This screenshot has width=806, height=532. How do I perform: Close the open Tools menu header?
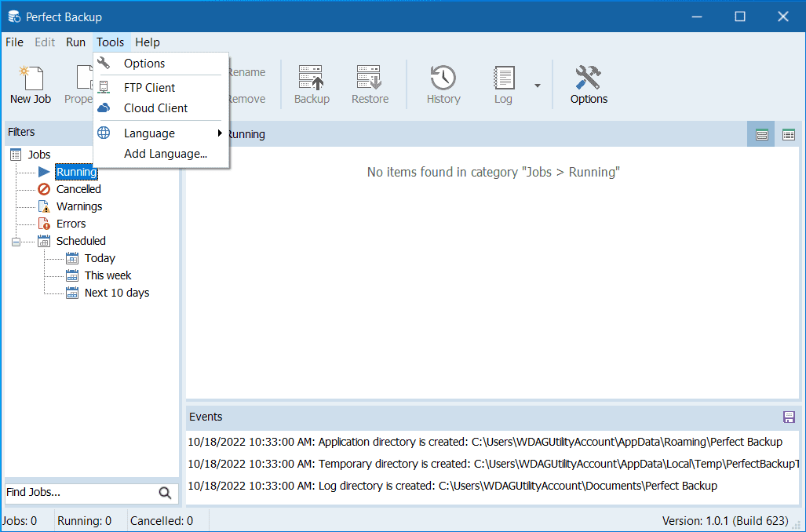(x=111, y=42)
